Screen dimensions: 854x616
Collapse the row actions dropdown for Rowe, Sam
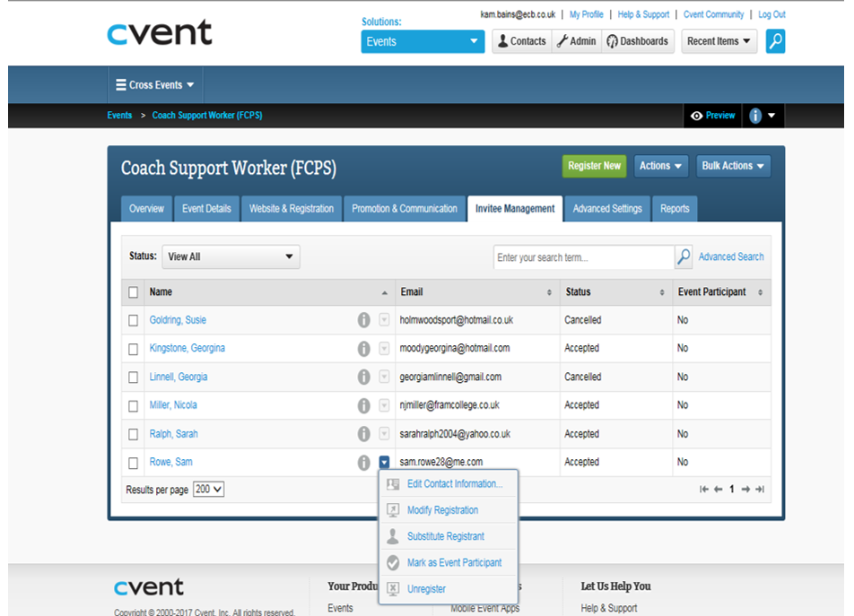pos(384,462)
